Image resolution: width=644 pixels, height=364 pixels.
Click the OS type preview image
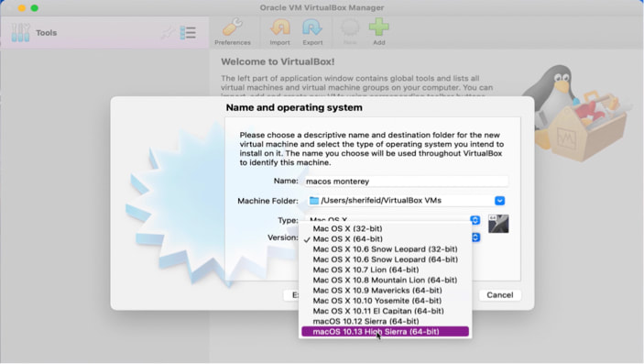[x=498, y=224]
